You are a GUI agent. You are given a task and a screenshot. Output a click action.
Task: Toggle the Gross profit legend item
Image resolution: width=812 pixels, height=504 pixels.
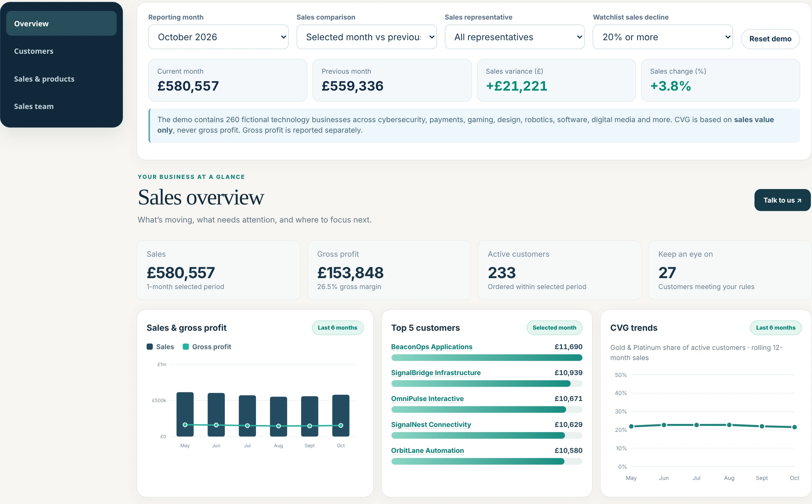(207, 347)
